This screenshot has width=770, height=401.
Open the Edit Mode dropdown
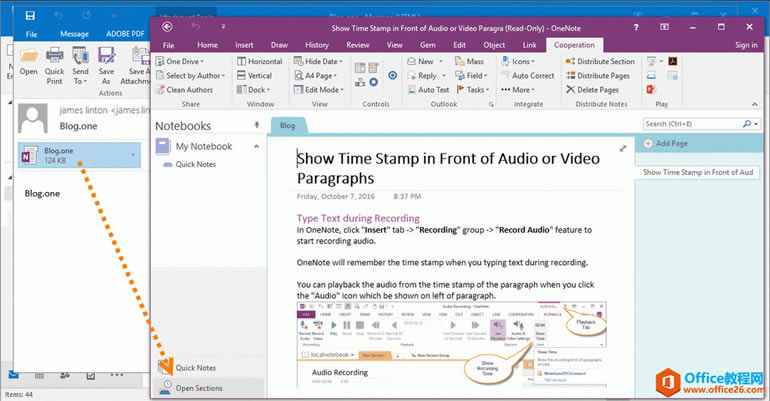point(319,90)
